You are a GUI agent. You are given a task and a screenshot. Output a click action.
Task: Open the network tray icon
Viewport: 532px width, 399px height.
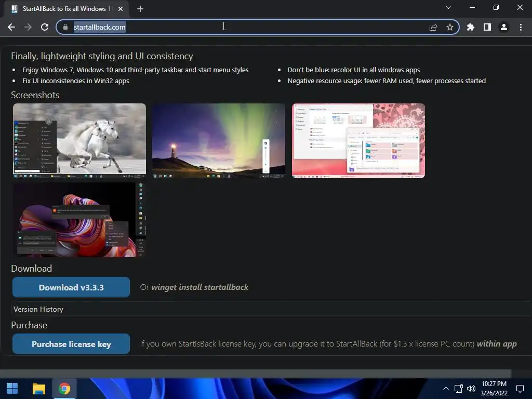459,389
